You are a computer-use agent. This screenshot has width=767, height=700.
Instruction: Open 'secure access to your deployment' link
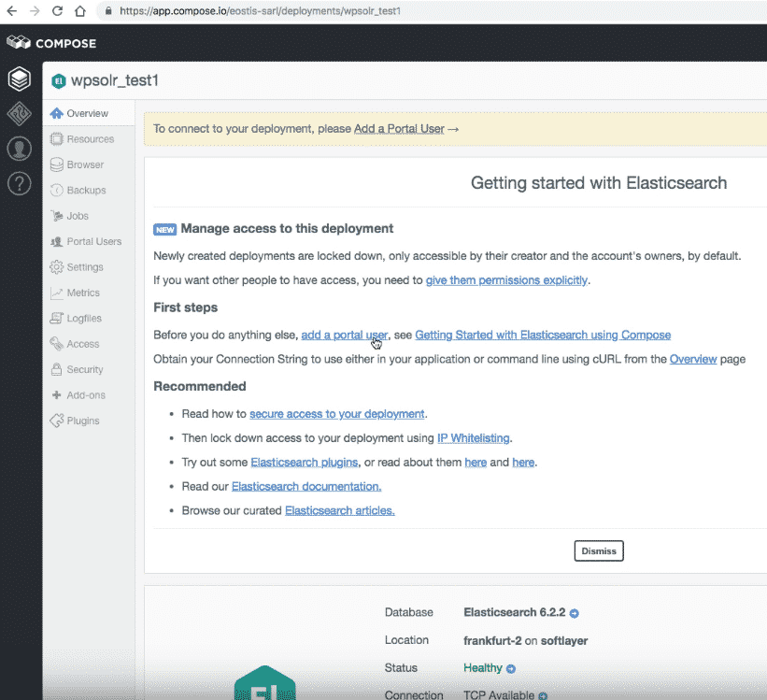[337, 414]
